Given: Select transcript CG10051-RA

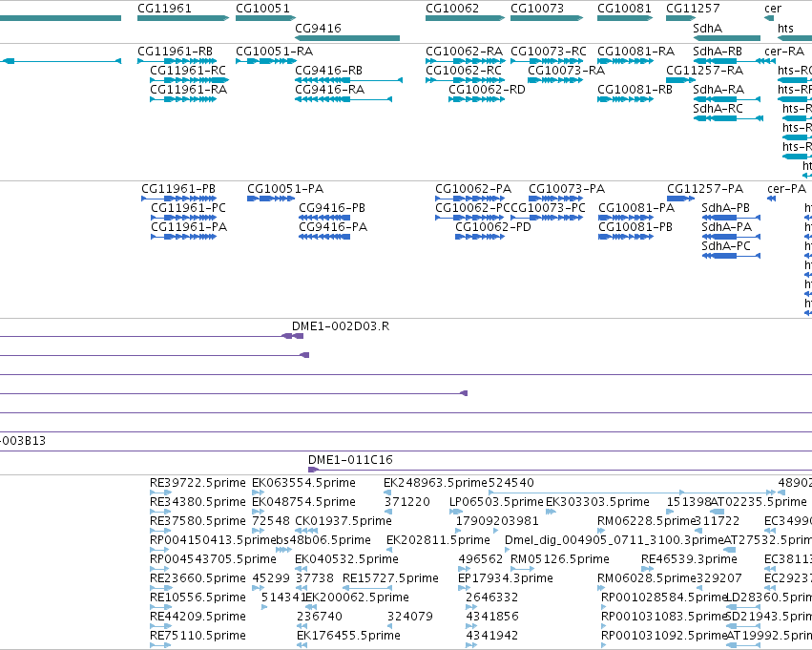Looking at the screenshot, I should (x=265, y=61).
